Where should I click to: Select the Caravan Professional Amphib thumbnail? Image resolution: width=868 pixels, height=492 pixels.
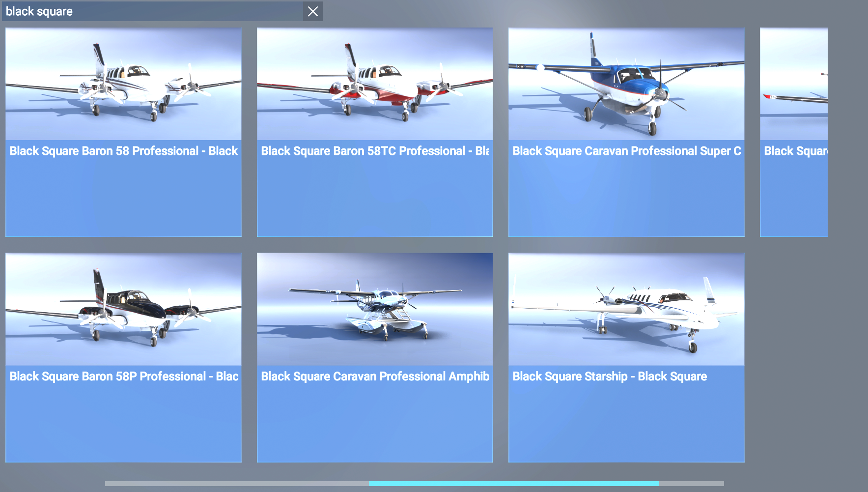[375, 309]
